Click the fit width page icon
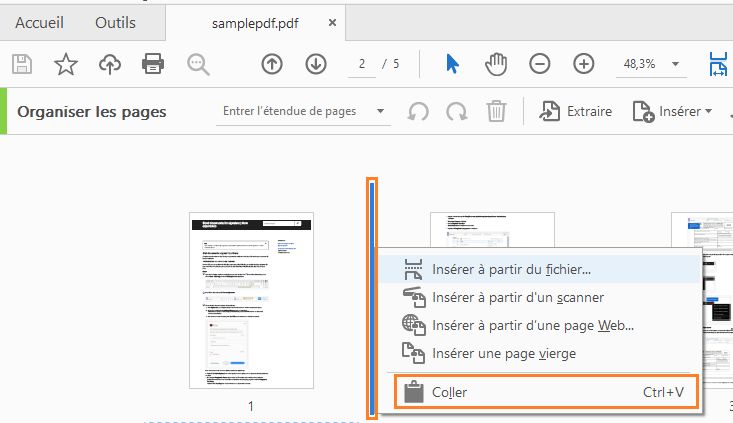 pyautogui.click(x=719, y=64)
